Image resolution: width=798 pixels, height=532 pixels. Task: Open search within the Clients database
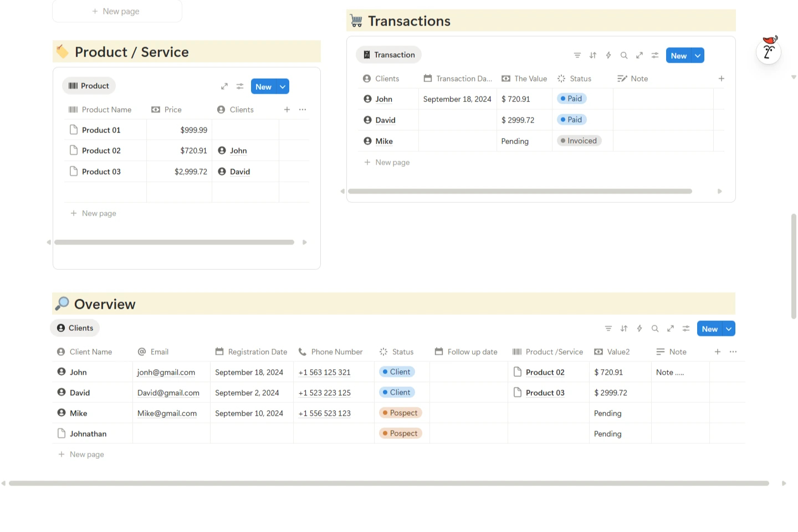click(654, 328)
